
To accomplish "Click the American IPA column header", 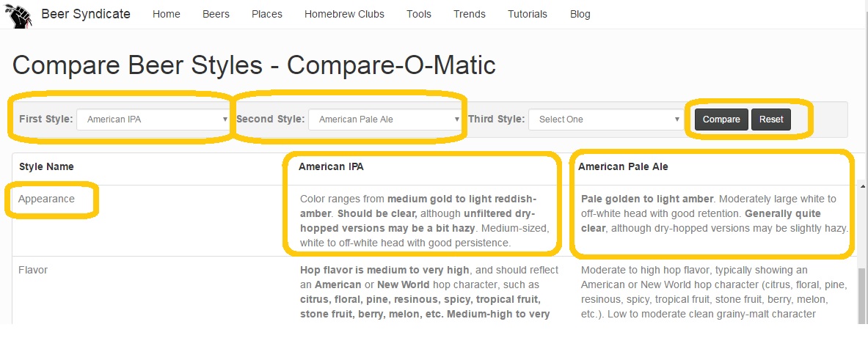I will point(331,166).
